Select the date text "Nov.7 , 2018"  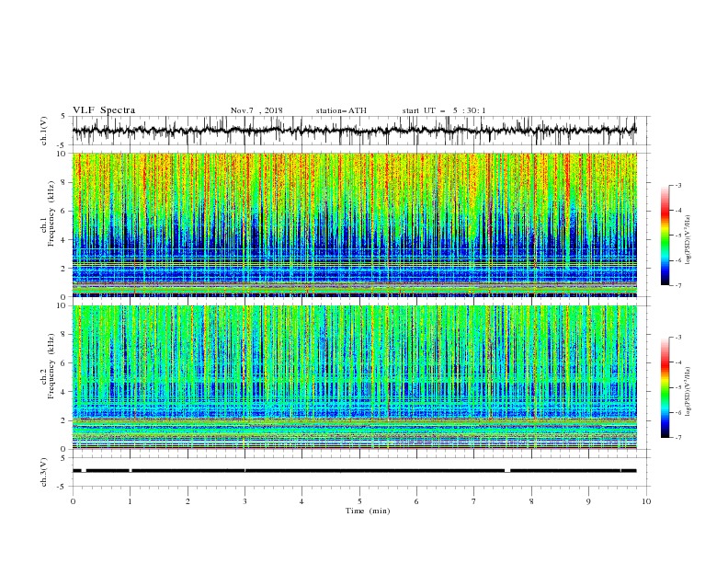coord(256,110)
